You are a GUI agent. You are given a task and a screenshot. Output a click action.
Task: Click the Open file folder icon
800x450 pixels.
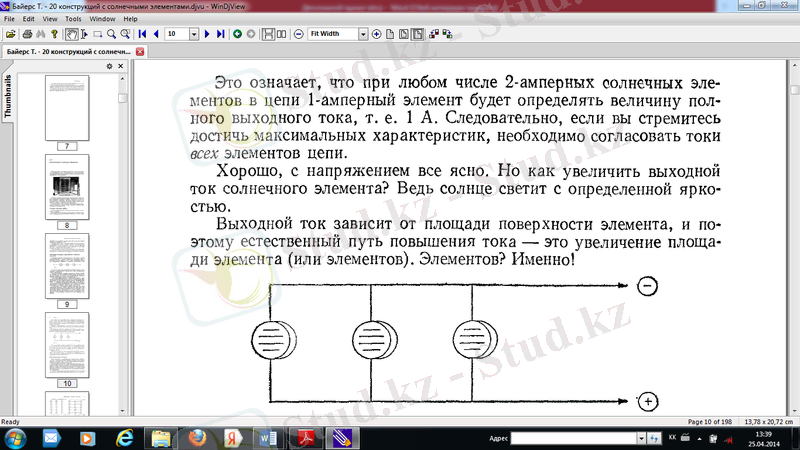(x=9, y=33)
